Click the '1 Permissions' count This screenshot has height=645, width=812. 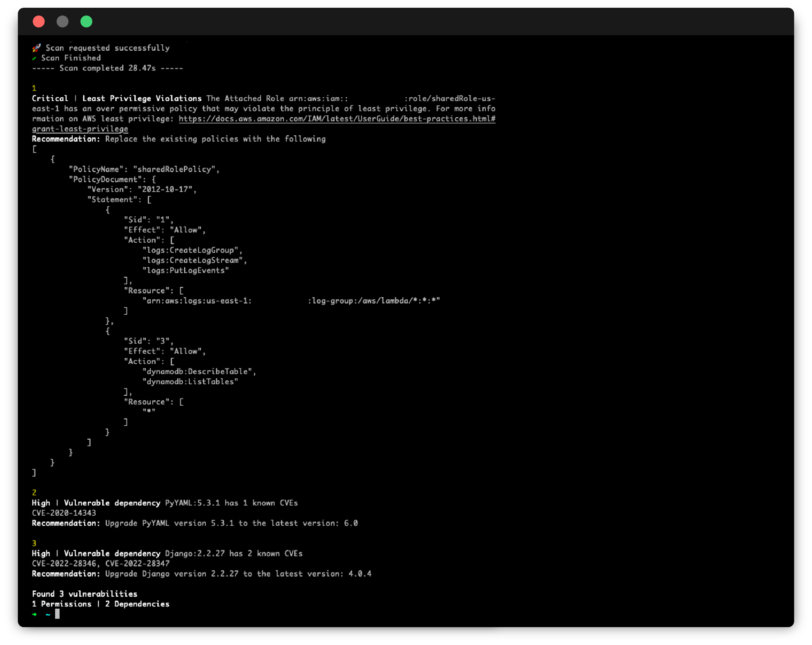pyautogui.click(x=62, y=604)
